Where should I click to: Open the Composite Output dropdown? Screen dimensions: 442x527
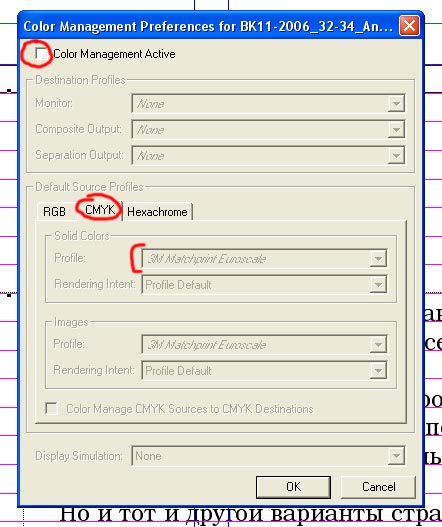[x=268, y=129]
